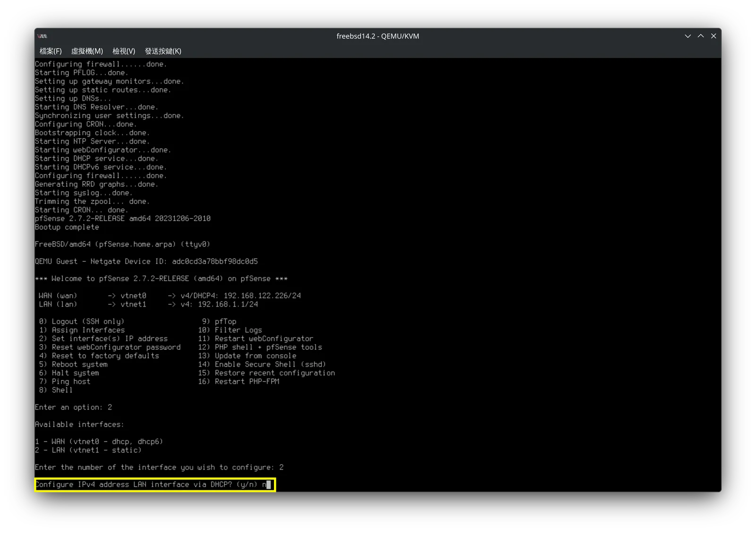
Task: Click menu option '6) Halt system'
Action: click(69, 373)
